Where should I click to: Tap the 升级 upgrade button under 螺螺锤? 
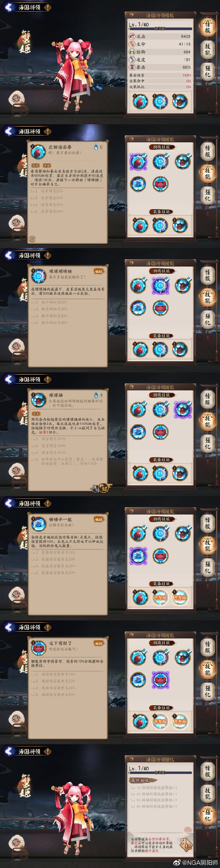pyautogui.click(x=104, y=488)
